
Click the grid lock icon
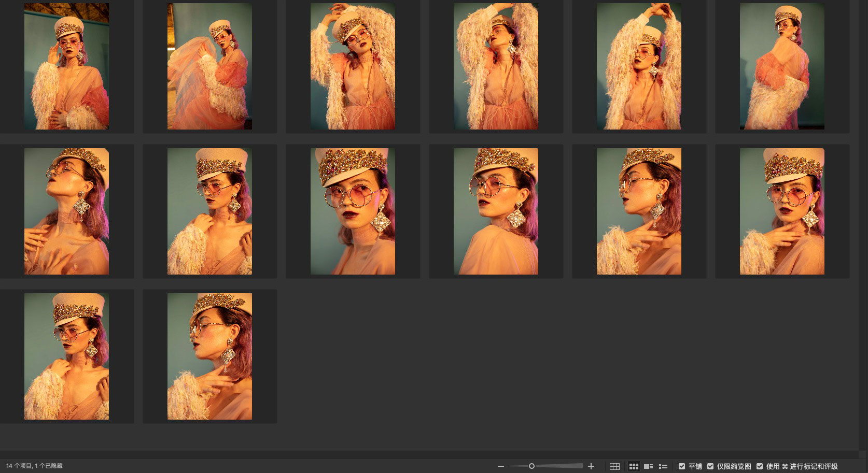click(614, 466)
